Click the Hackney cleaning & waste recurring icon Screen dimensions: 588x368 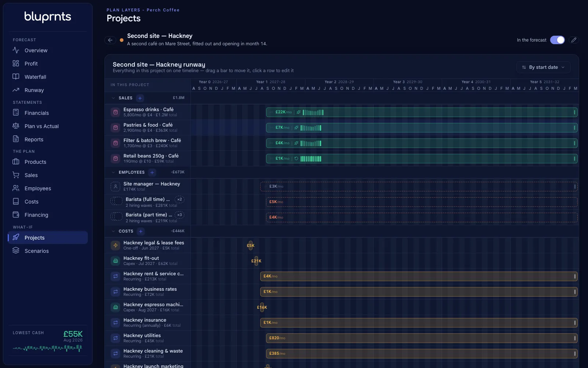point(115,354)
